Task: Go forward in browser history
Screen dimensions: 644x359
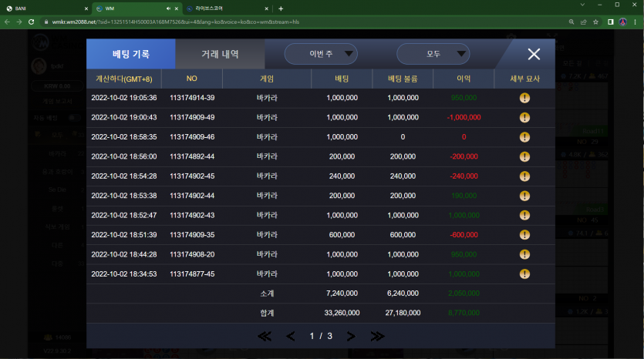Action: [19, 22]
